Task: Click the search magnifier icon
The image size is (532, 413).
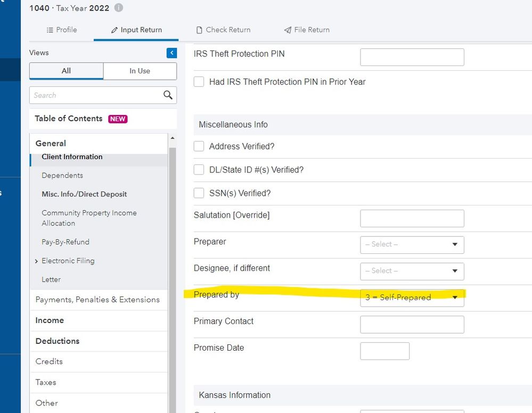Action: click(168, 95)
